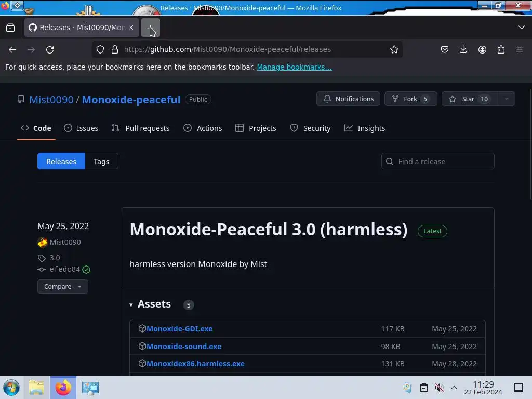The image size is (532, 399).
Task: Open system settings taskbar icon
Action: pos(90,388)
